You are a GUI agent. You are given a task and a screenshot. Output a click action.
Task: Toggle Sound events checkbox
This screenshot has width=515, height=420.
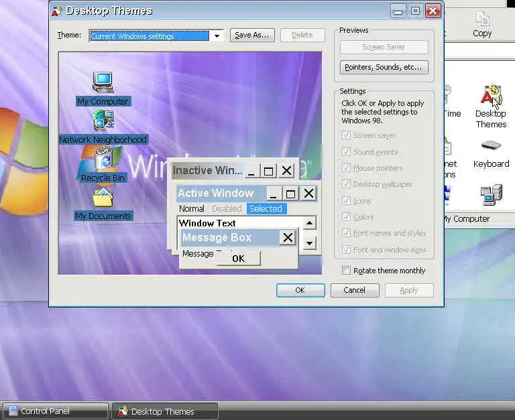[x=346, y=151]
